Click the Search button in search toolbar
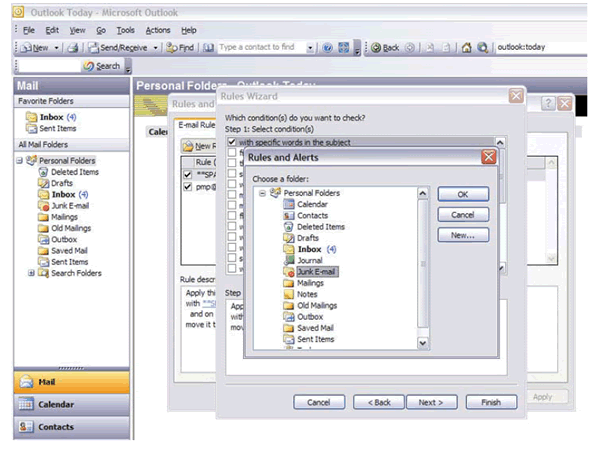Image resolution: width=600 pixels, height=458 pixels. (102, 66)
